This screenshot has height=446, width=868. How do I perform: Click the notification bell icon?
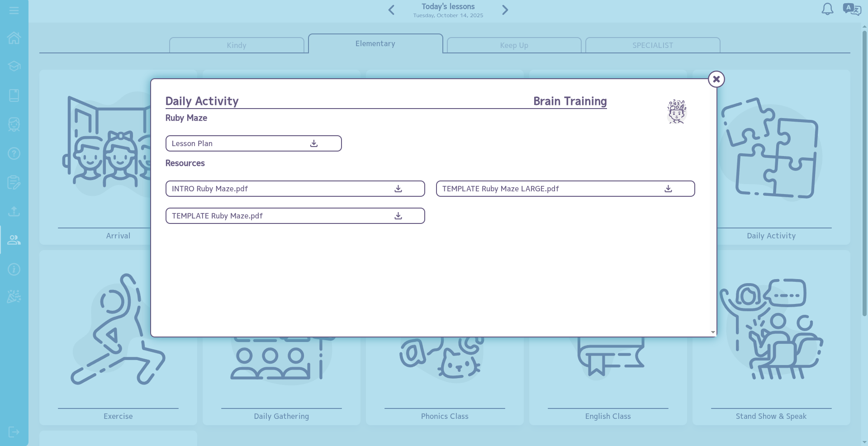(x=827, y=9)
